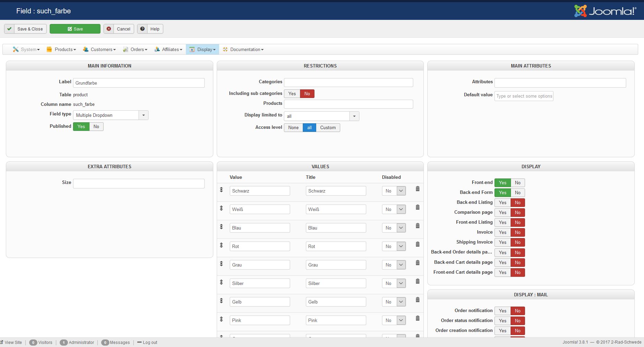Viewport: 644px width, 347px height.
Task: Remove the Gelb value using its trash icon
Action: [417, 300]
